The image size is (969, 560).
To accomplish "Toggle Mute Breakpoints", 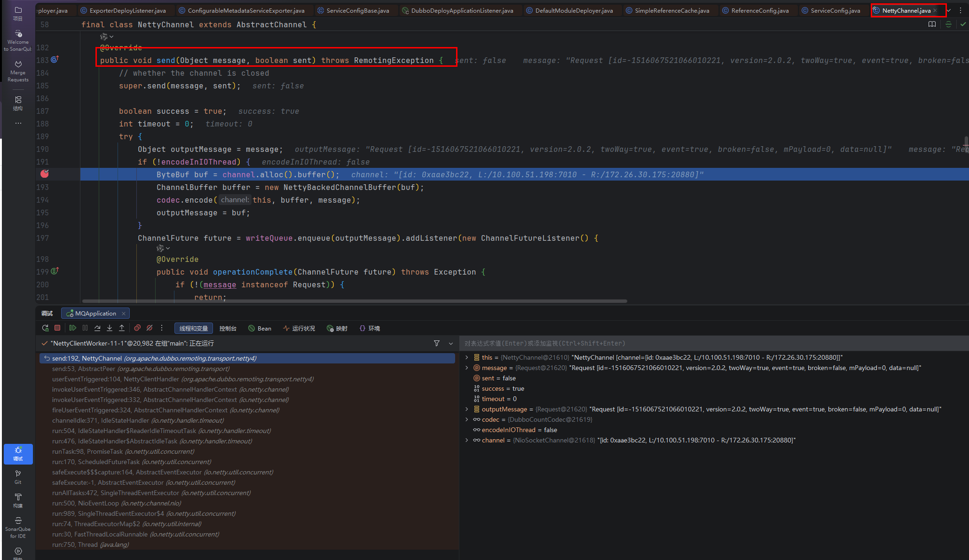I will pos(150,328).
